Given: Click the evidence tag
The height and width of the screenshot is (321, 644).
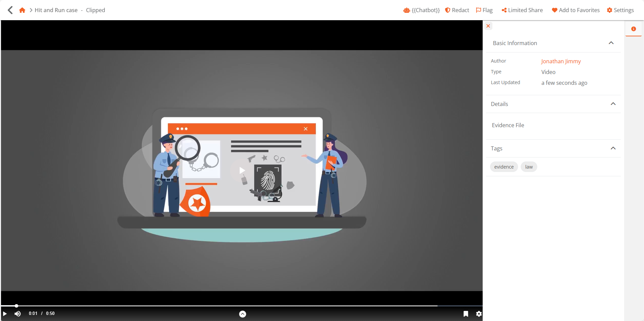Looking at the screenshot, I should click(x=504, y=167).
